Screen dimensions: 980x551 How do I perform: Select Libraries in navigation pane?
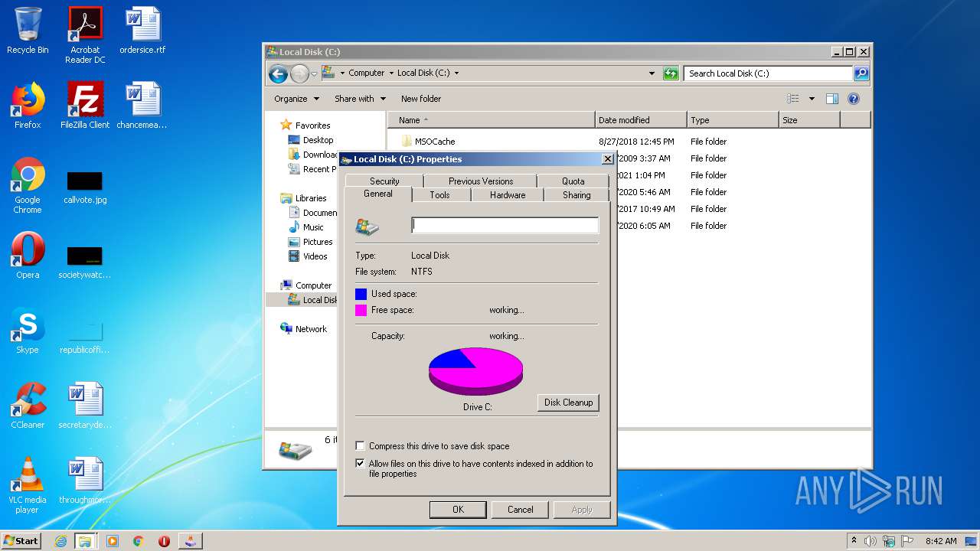tap(311, 198)
